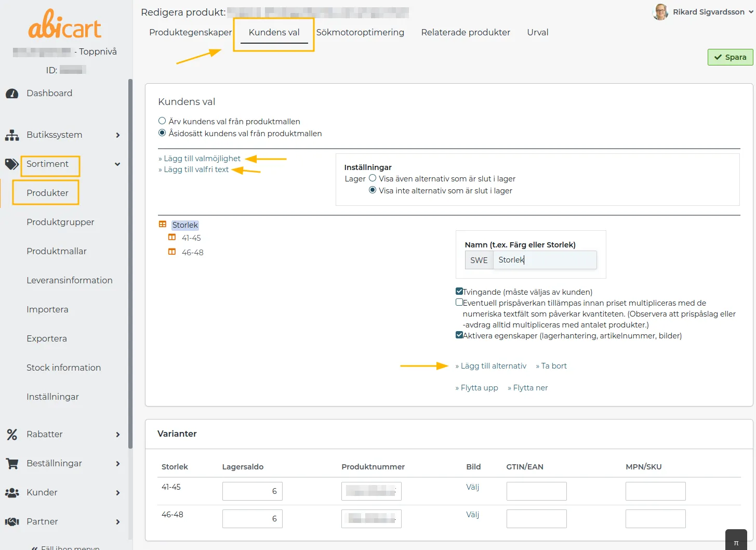Click the Partner handshake icon
Image resolution: width=756 pixels, height=550 pixels.
(12, 522)
